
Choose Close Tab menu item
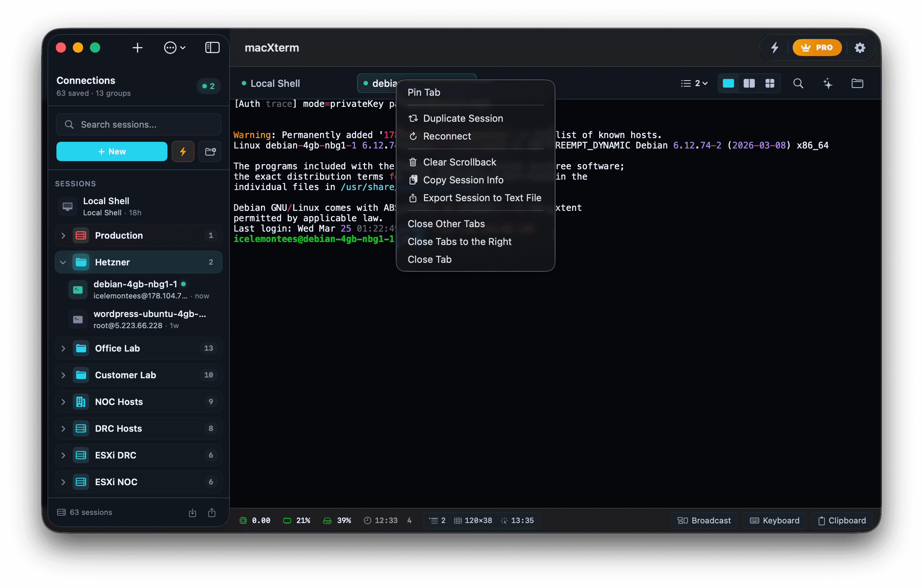coord(475,259)
